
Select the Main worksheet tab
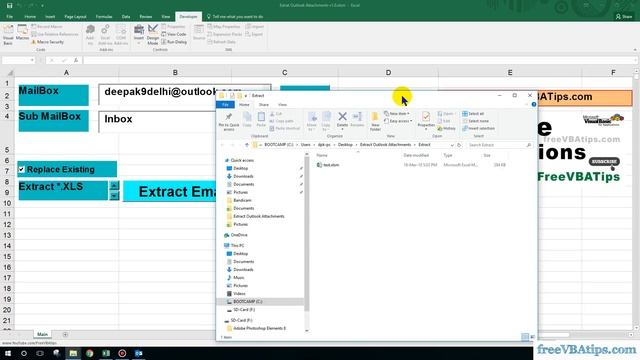pyautogui.click(x=42, y=334)
